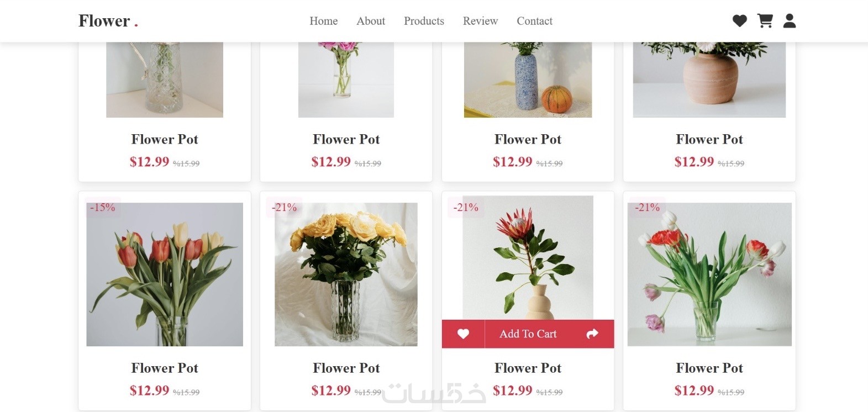
Task: Select the white and red tulips vase image
Action: click(709, 274)
